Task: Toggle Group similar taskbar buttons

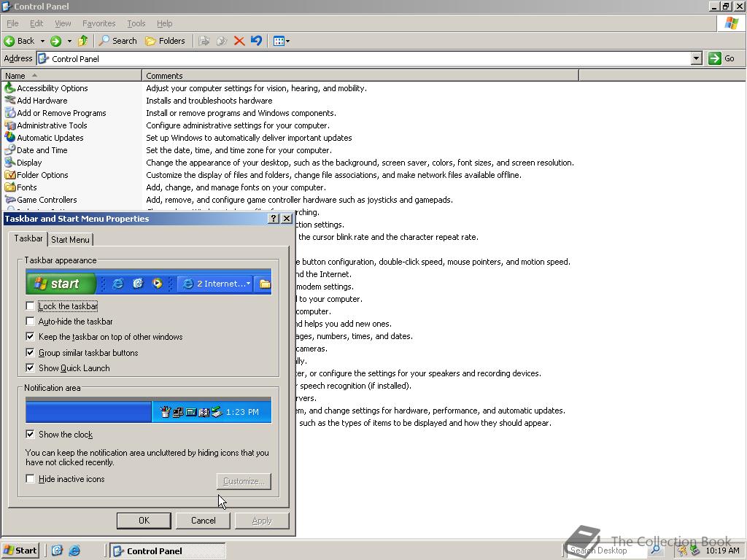Action: pyautogui.click(x=30, y=353)
